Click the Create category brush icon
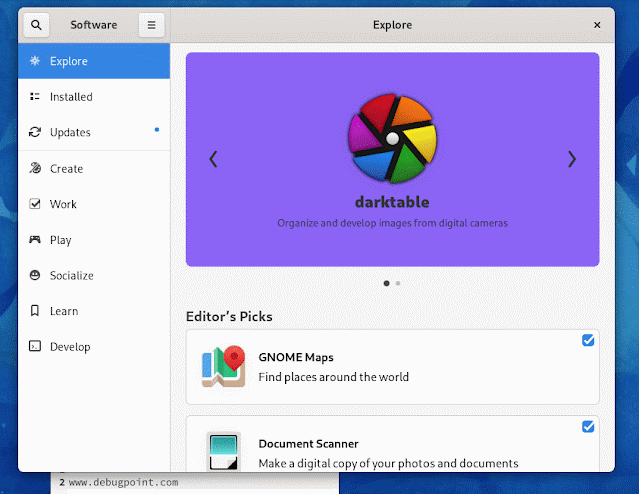The height and width of the screenshot is (494, 639). pyautogui.click(x=35, y=168)
